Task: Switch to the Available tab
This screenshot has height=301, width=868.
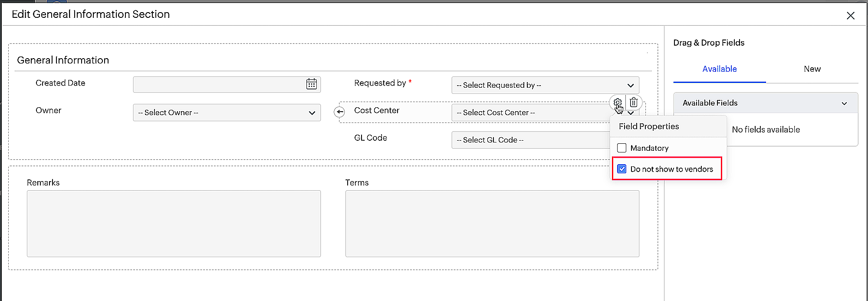Action: (719, 69)
